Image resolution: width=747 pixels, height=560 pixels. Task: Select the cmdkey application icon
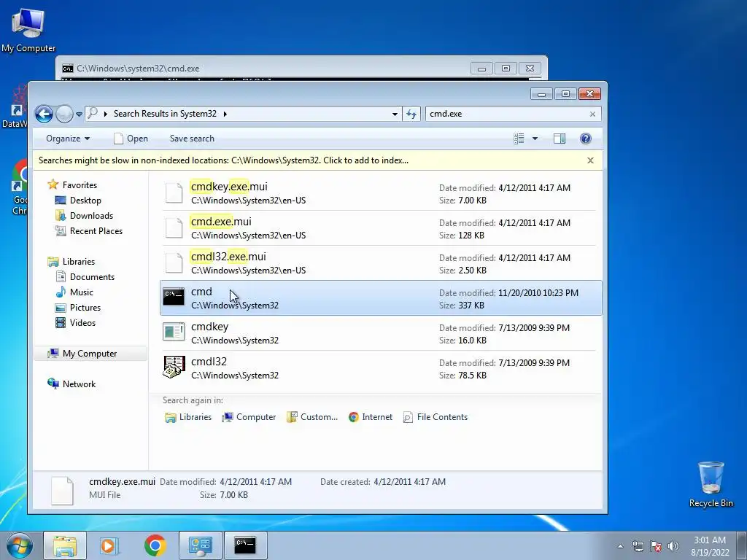click(174, 332)
